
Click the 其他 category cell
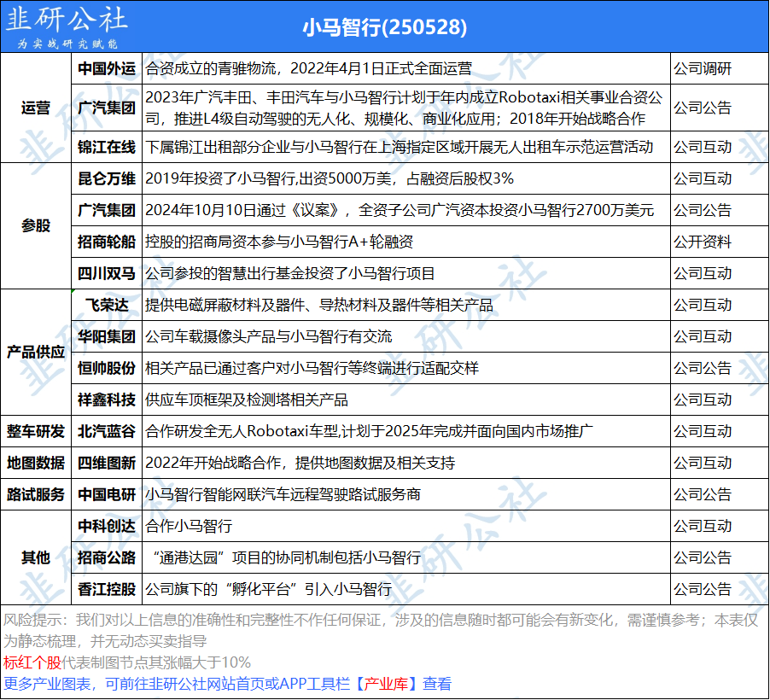tap(36, 557)
